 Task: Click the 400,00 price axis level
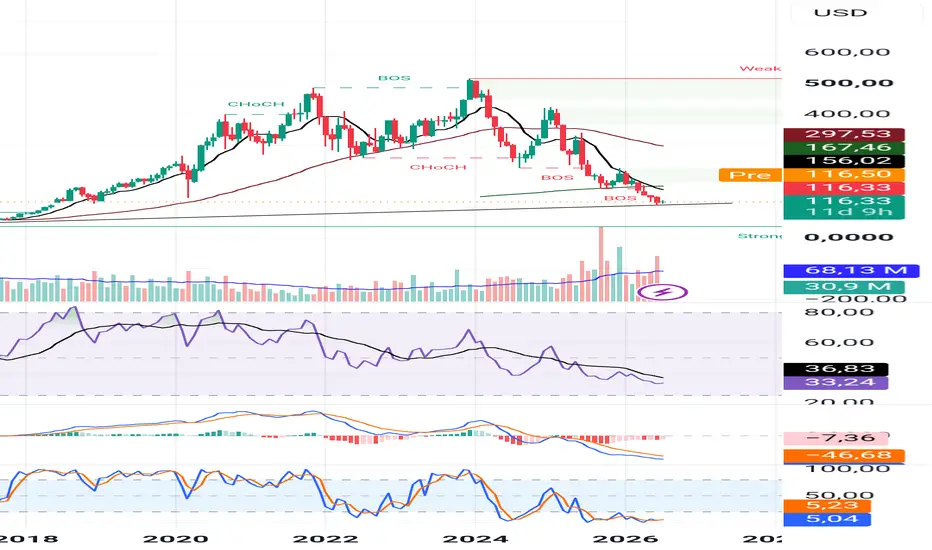pyautogui.click(x=847, y=114)
